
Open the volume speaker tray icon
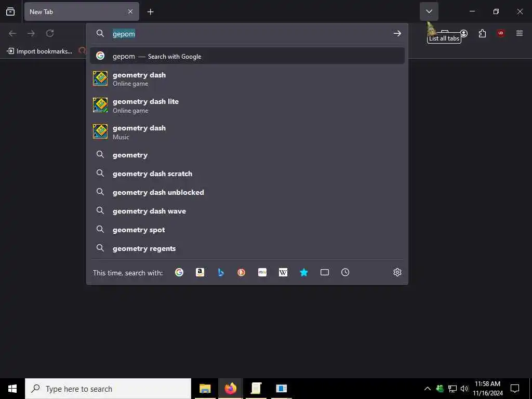tap(464, 389)
